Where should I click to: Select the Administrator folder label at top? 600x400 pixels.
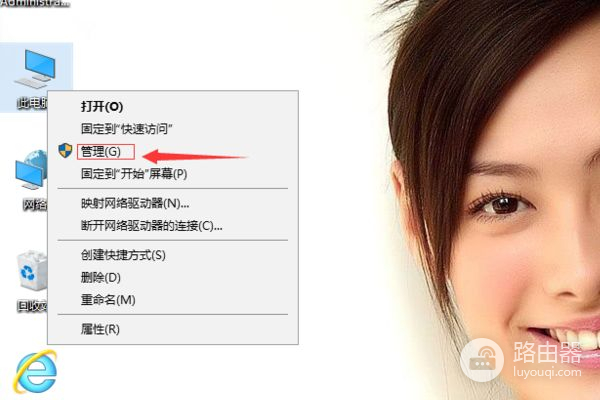click(35, 4)
